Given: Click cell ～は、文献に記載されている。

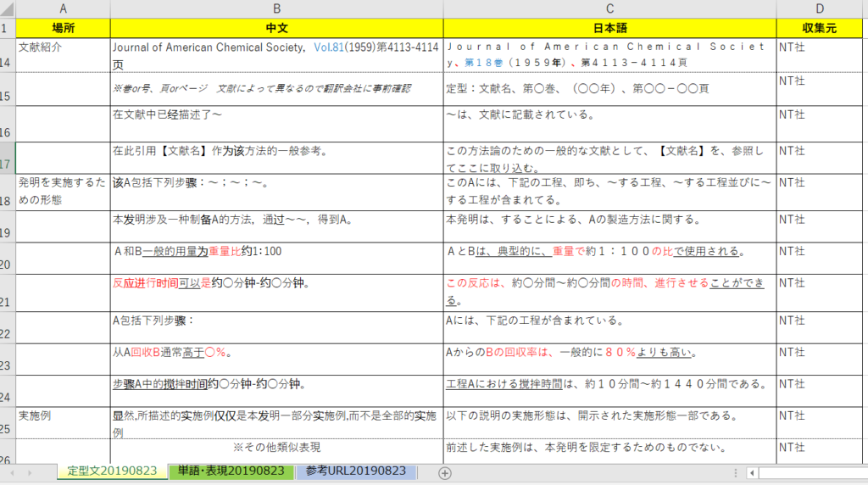Looking at the screenshot, I should click(x=609, y=124).
